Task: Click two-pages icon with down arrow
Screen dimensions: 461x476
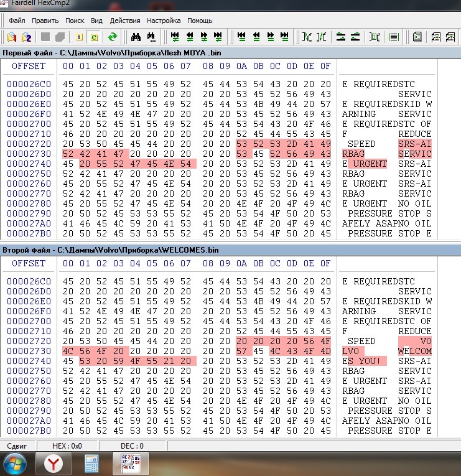Action: 436,37
